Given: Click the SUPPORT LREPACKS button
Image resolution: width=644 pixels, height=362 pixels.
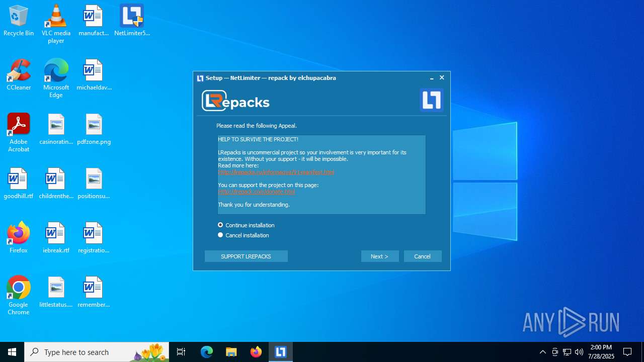Looking at the screenshot, I should pos(246,256).
